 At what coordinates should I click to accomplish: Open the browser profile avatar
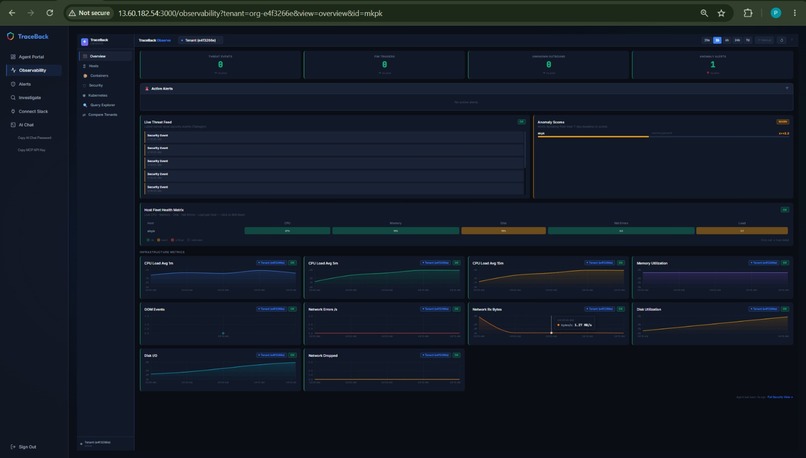[x=776, y=13]
